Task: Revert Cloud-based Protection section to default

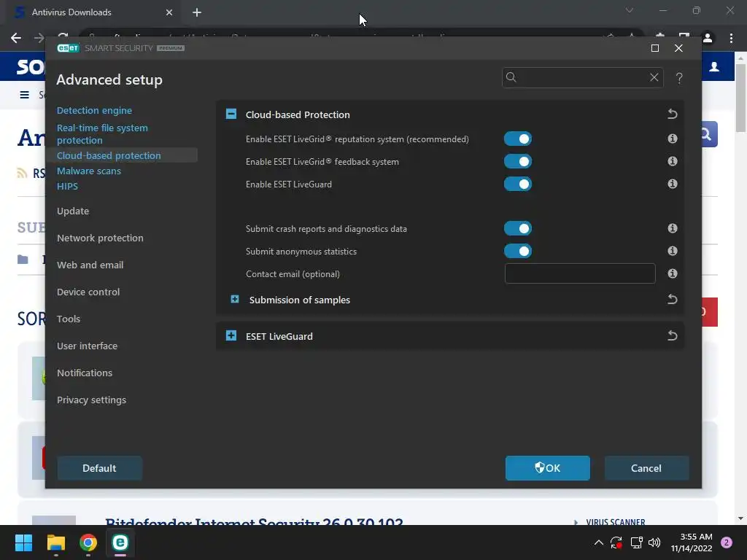Action: [x=672, y=114]
